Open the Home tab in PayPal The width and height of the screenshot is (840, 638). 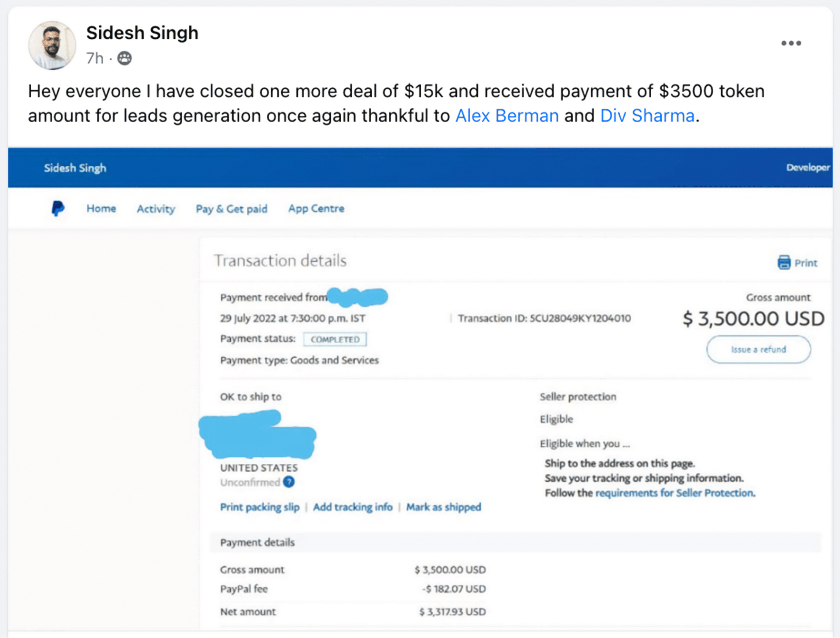coord(101,208)
